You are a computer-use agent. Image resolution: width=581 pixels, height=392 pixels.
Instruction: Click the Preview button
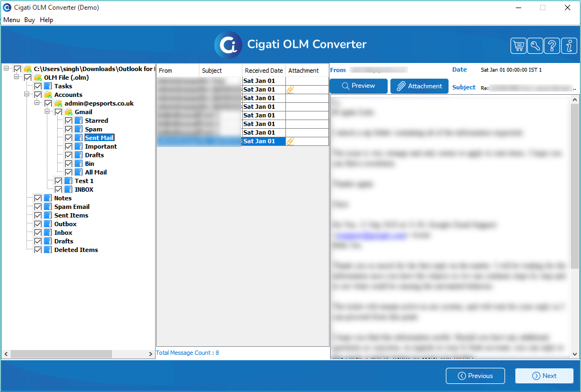pos(358,86)
